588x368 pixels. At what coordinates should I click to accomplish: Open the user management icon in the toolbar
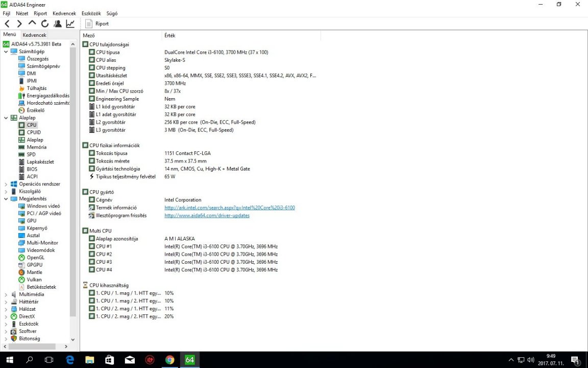[57, 24]
